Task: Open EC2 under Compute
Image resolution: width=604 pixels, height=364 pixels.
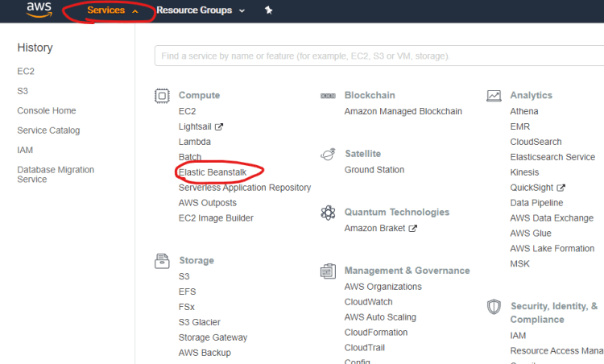Action: coord(187,111)
